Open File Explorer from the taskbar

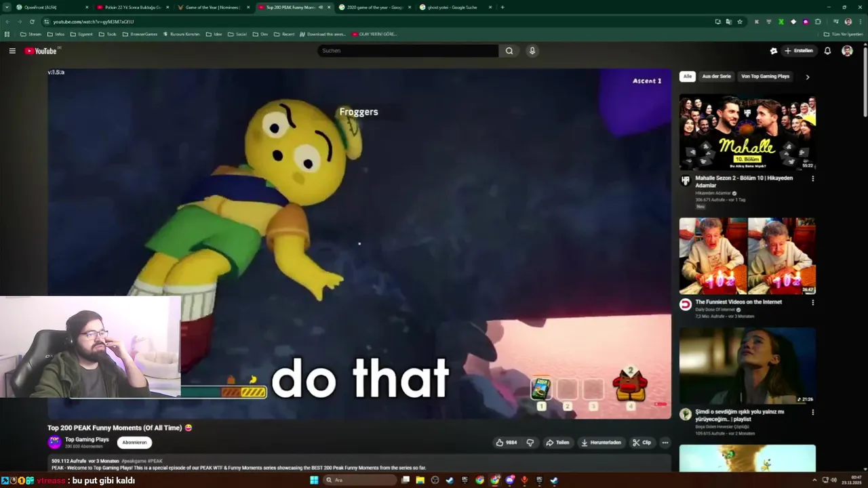click(420, 481)
